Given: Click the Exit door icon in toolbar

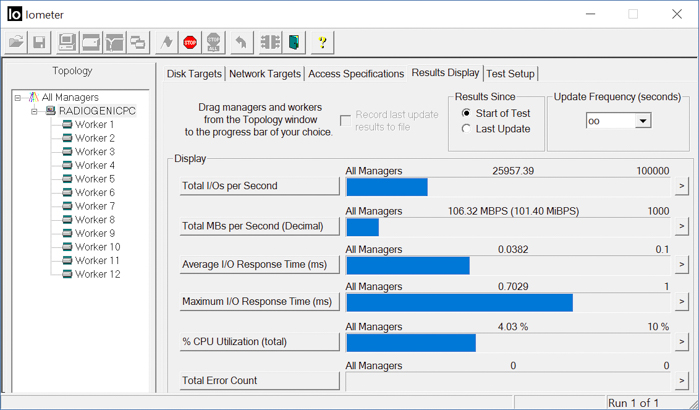Looking at the screenshot, I should coord(294,42).
